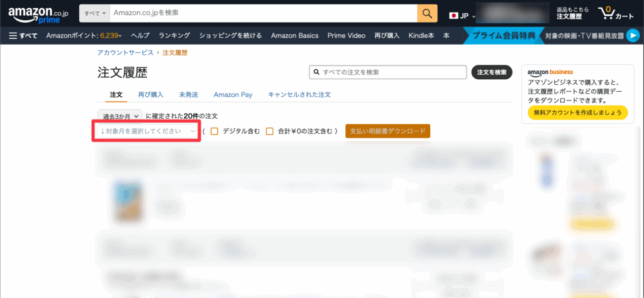Click ショッピングを続ける in navigation bar
Image resolution: width=644 pixels, height=298 pixels.
(x=230, y=36)
